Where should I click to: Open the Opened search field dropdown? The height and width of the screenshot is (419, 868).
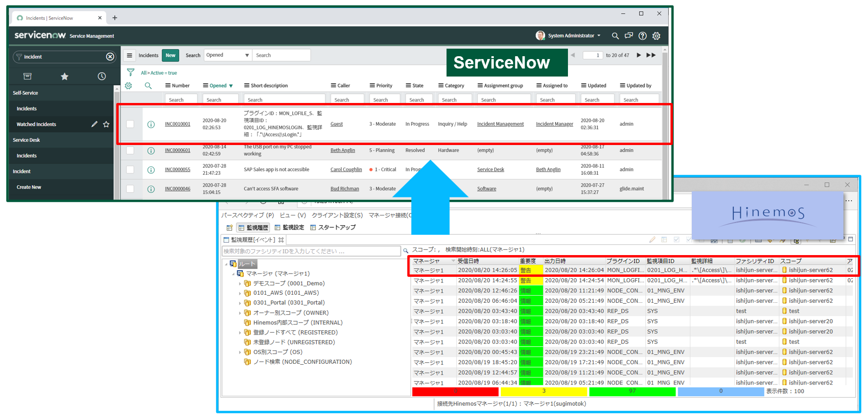pyautogui.click(x=228, y=55)
